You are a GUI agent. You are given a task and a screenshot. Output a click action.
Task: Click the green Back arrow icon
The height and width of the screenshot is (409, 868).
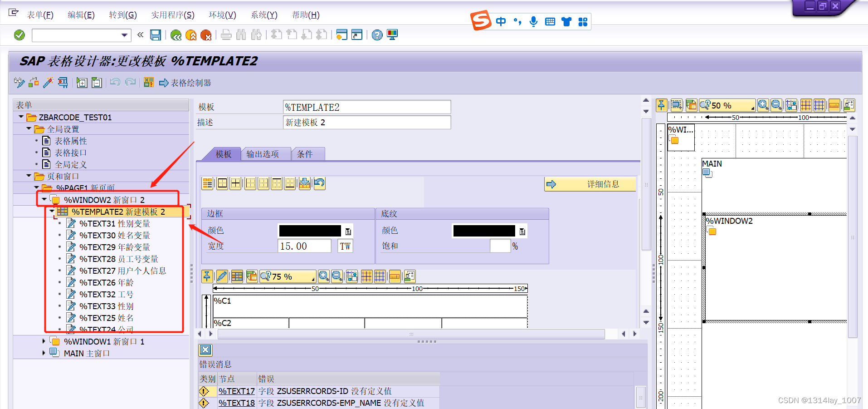[x=176, y=35]
